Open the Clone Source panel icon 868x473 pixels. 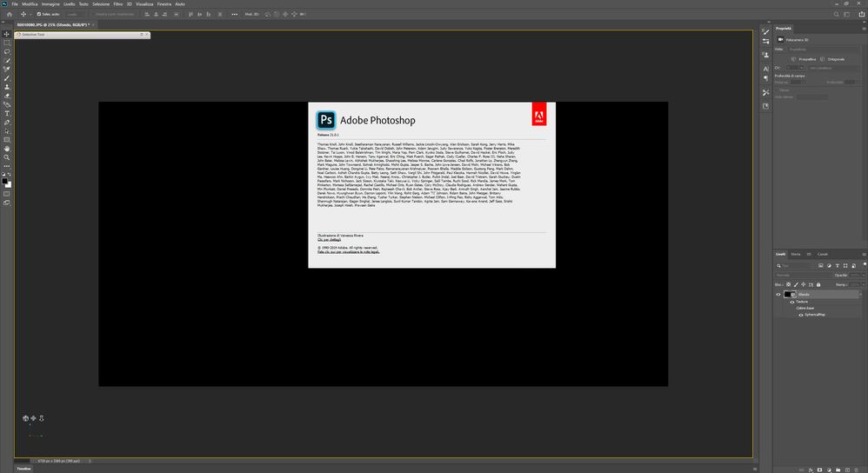click(x=765, y=56)
